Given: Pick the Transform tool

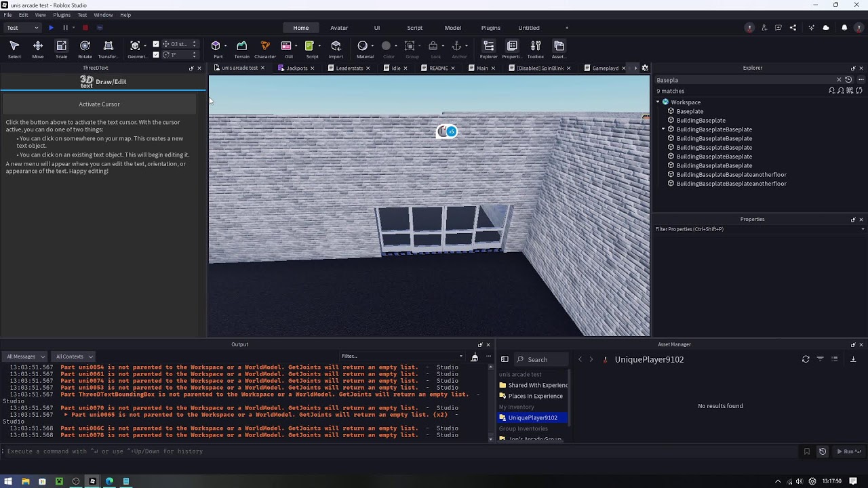Looking at the screenshot, I should pyautogui.click(x=108, y=49).
